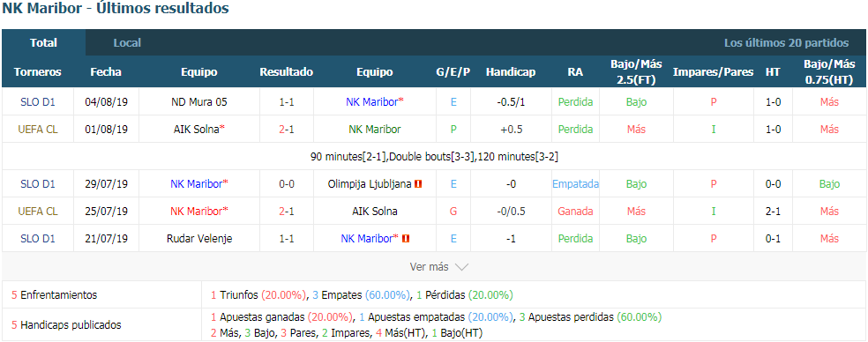Click the Handicap column header

coord(511,72)
